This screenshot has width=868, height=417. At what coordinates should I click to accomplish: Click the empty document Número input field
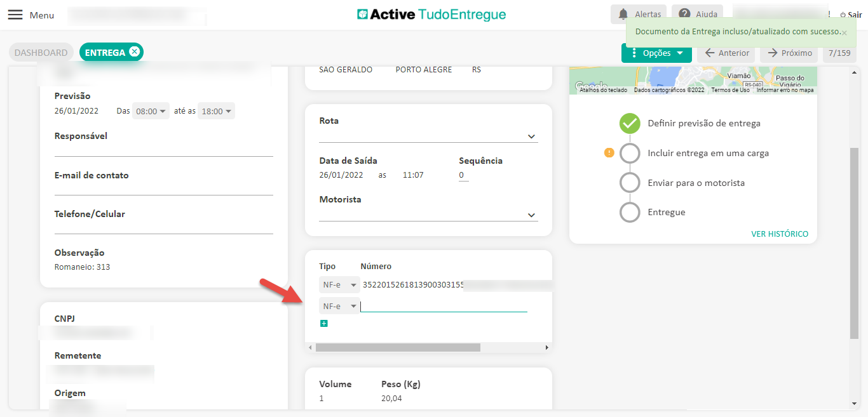coord(444,306)
